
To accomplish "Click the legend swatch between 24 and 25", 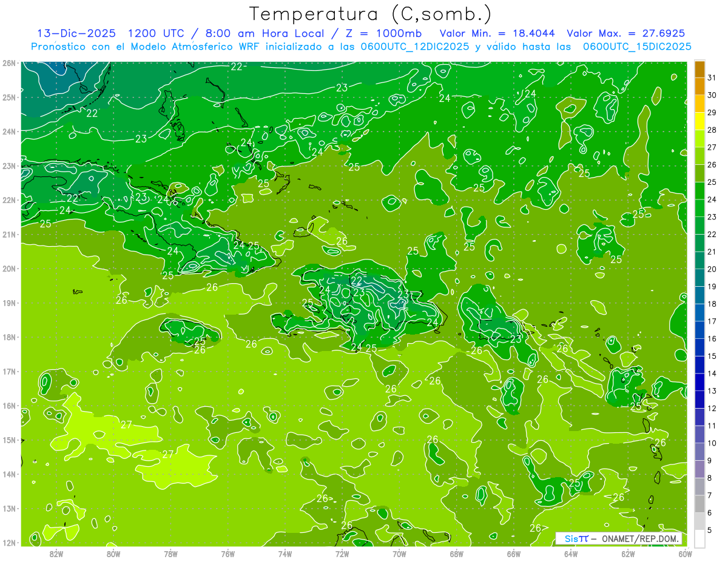I will click(x=699, y=190).
